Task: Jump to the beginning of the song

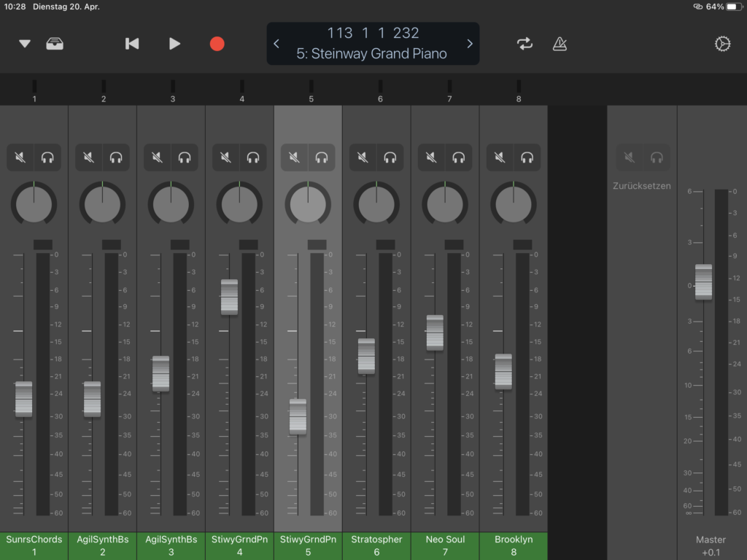Action: (x=132, y=44)
